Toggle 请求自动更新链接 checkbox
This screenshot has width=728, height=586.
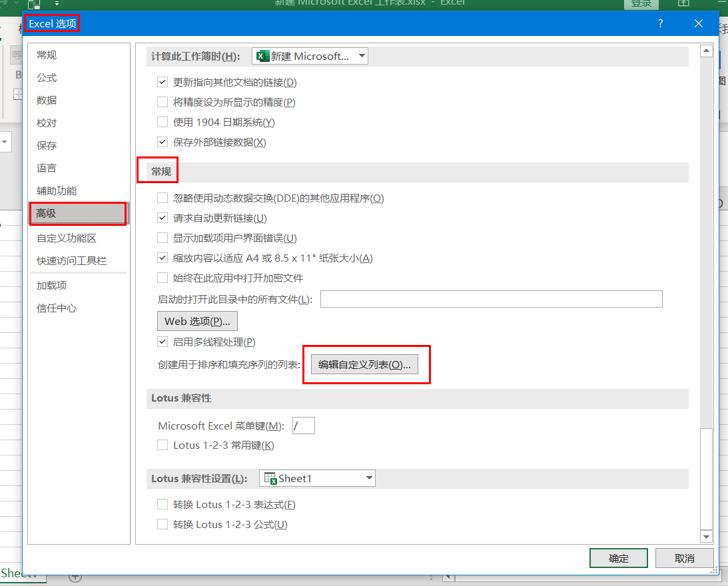pos(163,218)
